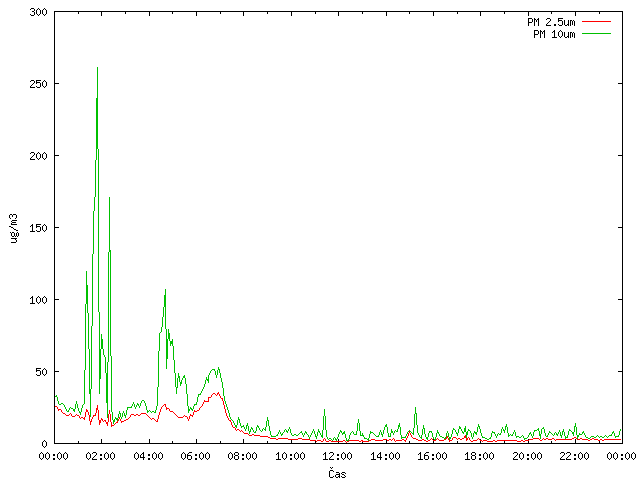Click the 10:00 time label
This screenshot has height=480, width=640.
(291, 456)
